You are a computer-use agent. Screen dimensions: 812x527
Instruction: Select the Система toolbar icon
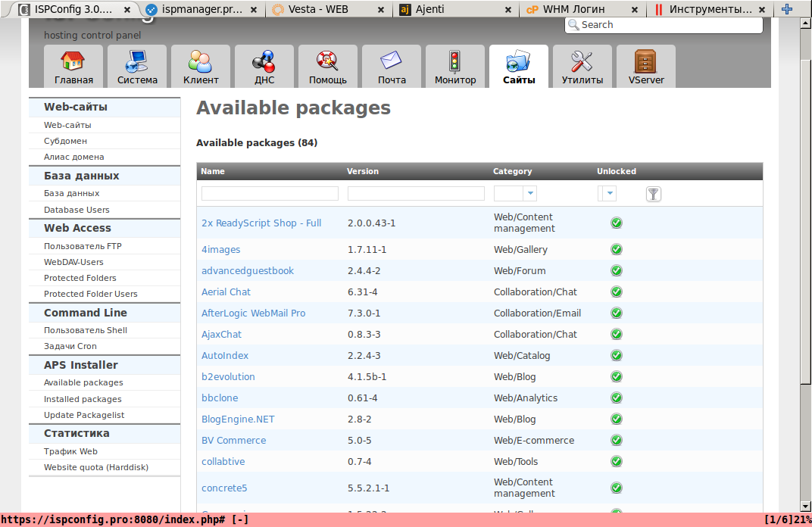[136, 67]
